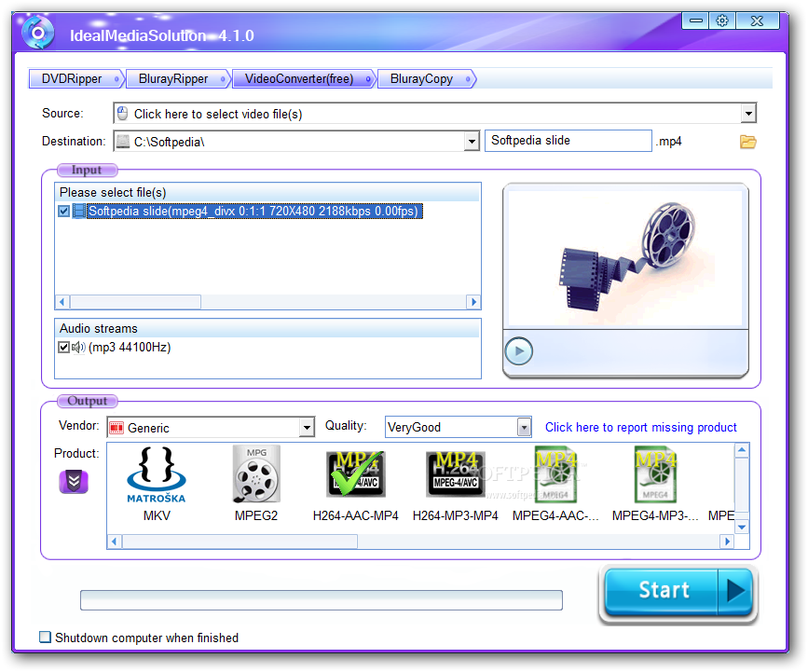The image size is (808, 672).
Task: Expand the Source dropdown arrow
Action: pos(748,114)
